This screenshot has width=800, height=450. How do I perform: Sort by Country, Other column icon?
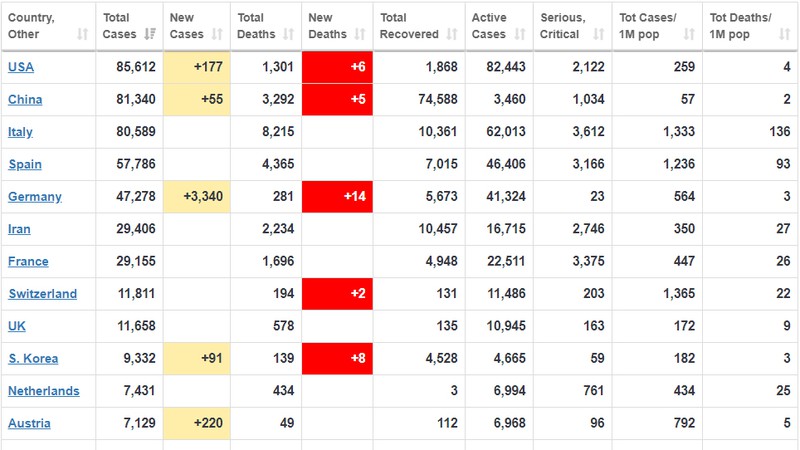click(83, 34)
